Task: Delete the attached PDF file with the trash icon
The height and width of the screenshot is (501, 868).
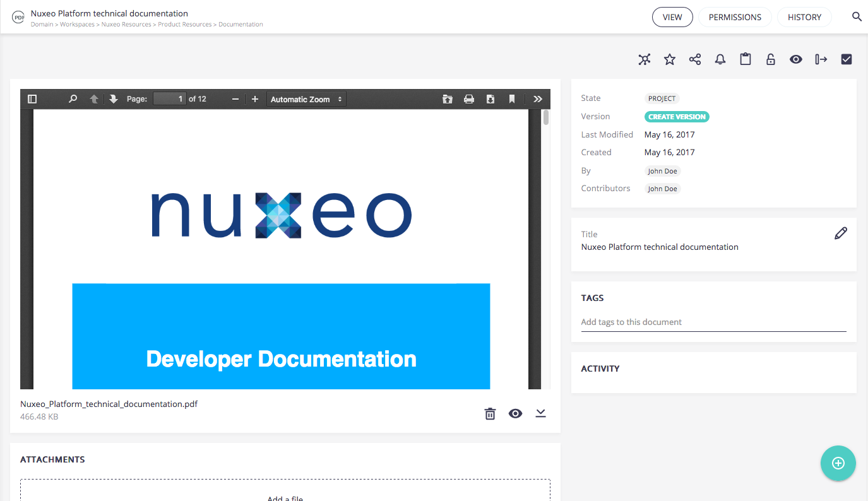Action: coord(490,414)
